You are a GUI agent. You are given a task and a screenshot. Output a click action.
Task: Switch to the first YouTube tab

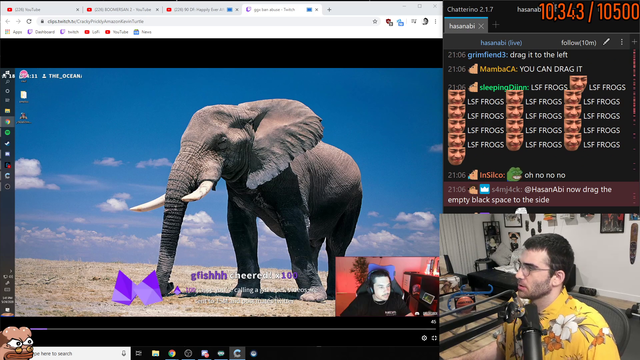point(42,9)
